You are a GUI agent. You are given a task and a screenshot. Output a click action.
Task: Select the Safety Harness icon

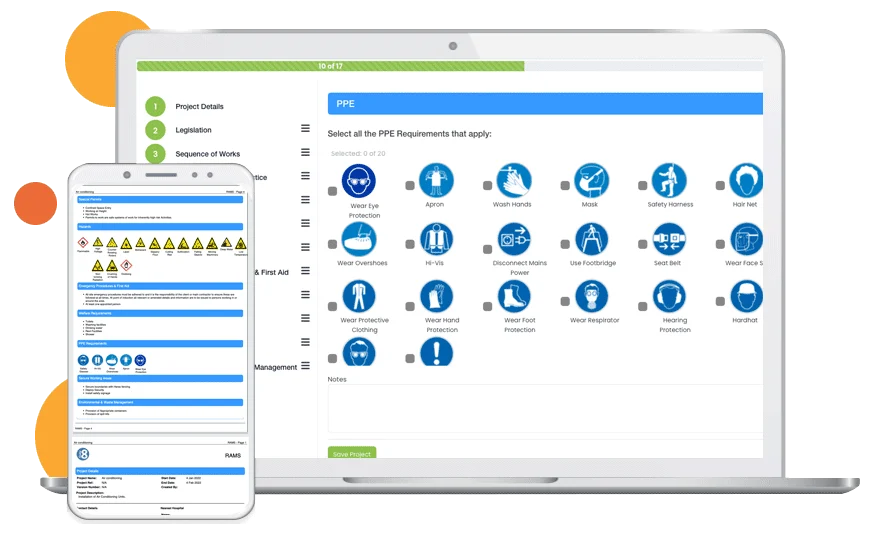click(x=669, y=180)
